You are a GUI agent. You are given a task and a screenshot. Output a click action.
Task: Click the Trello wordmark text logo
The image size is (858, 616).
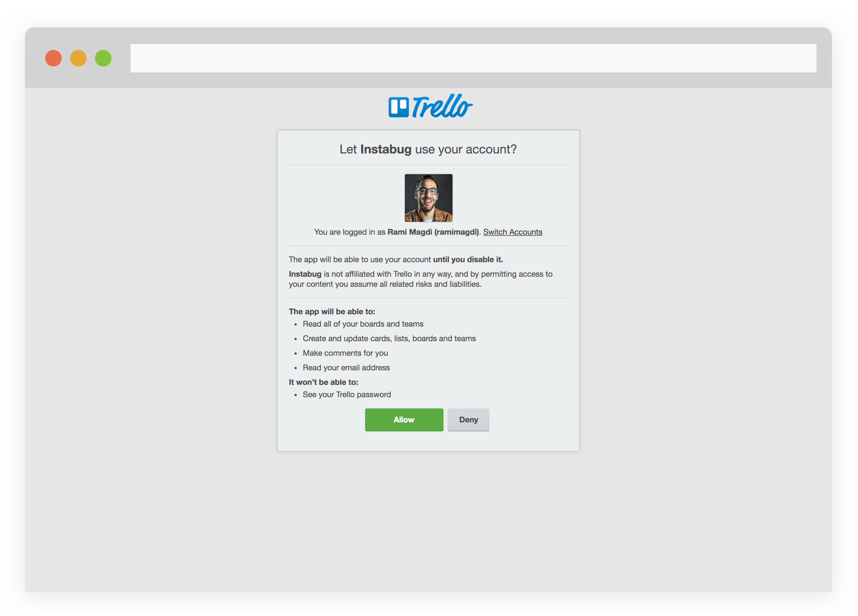pyautogui.click(x=442, y=106)
